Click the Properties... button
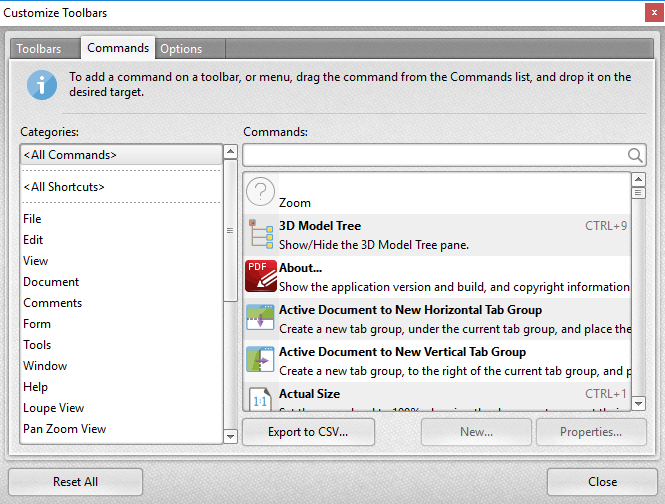Screen dimensions: 665x504 click(591, 432)
